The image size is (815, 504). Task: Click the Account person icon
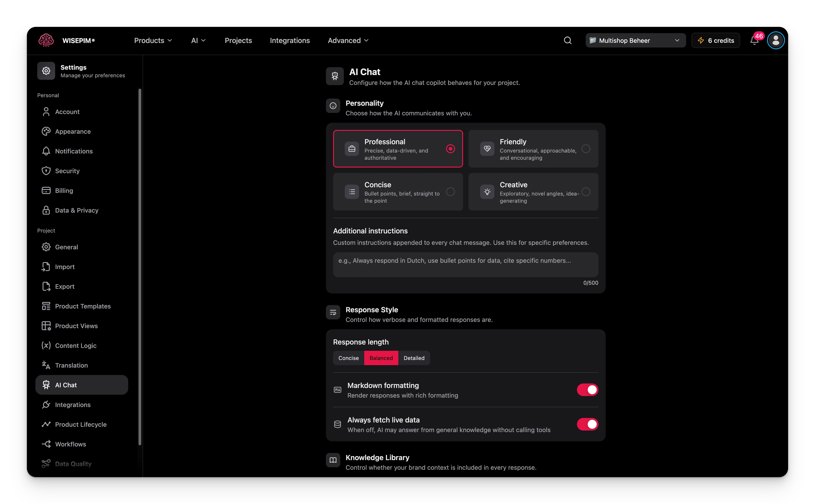click(x=46, y=112)
